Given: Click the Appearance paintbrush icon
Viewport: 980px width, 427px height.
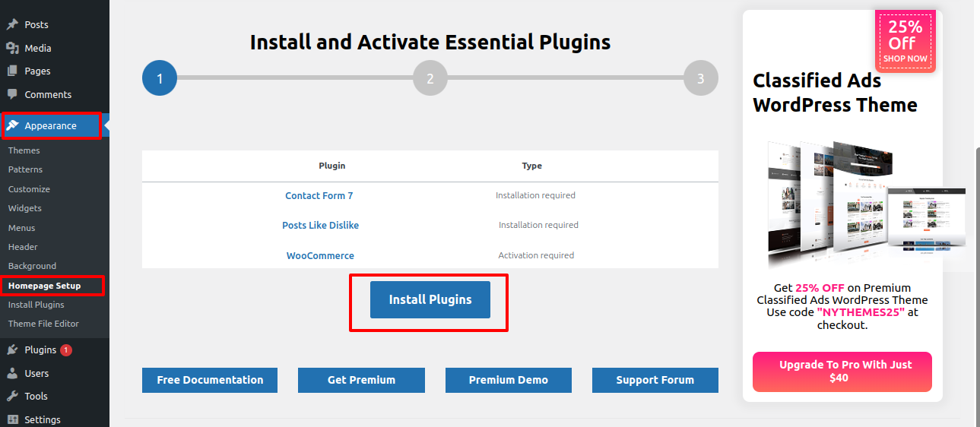Looking at the screenshot, I should click(12, 125).
